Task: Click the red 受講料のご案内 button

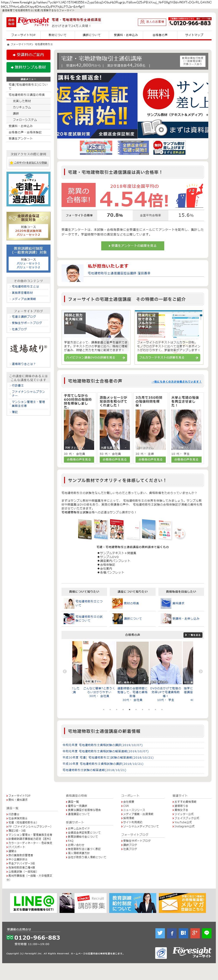Action: (x=28, y=55)
